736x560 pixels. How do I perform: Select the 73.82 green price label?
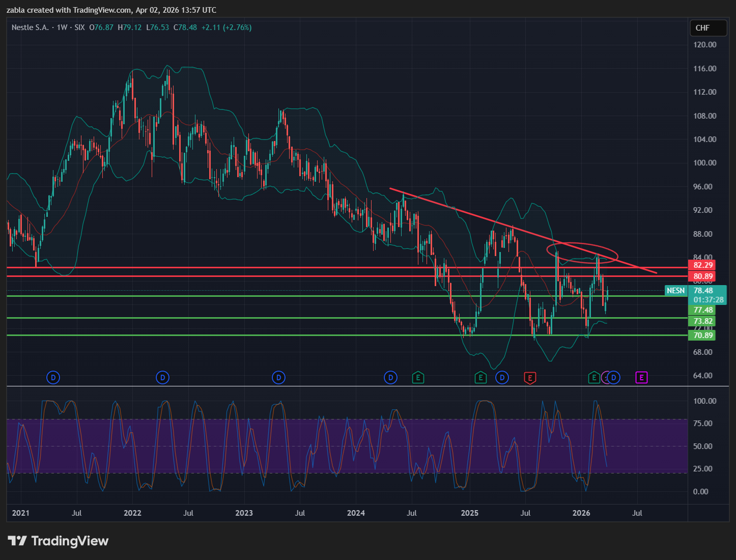[702, 321]
